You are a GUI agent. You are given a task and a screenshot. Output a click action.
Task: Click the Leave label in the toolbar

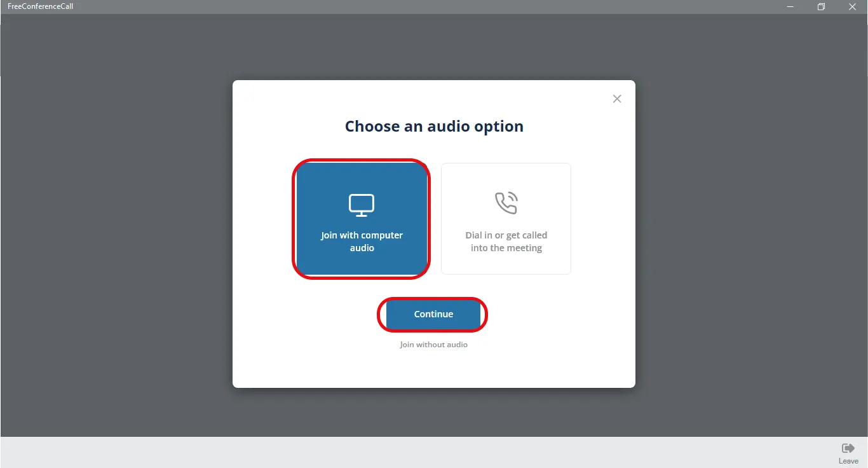(x=848, y=460)
